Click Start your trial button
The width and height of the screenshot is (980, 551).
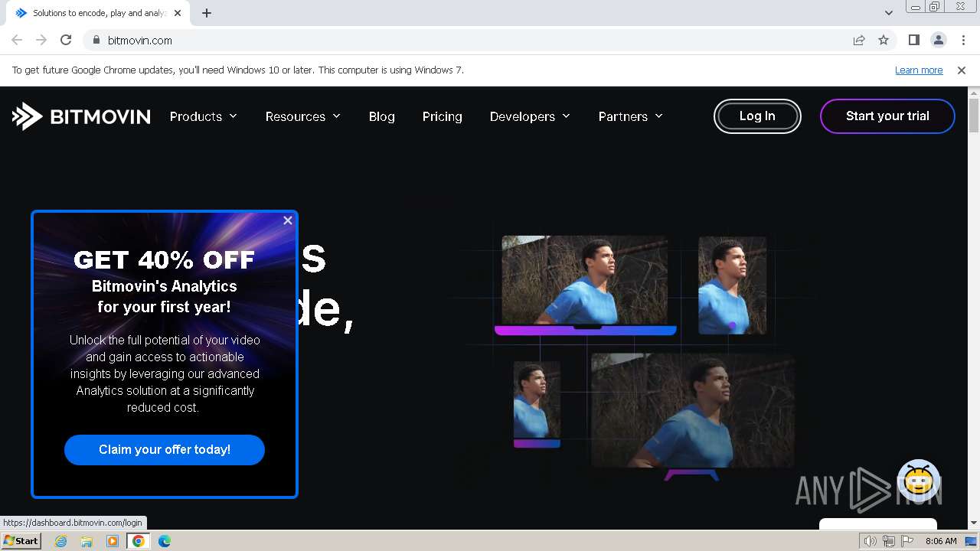pos(887,116)
